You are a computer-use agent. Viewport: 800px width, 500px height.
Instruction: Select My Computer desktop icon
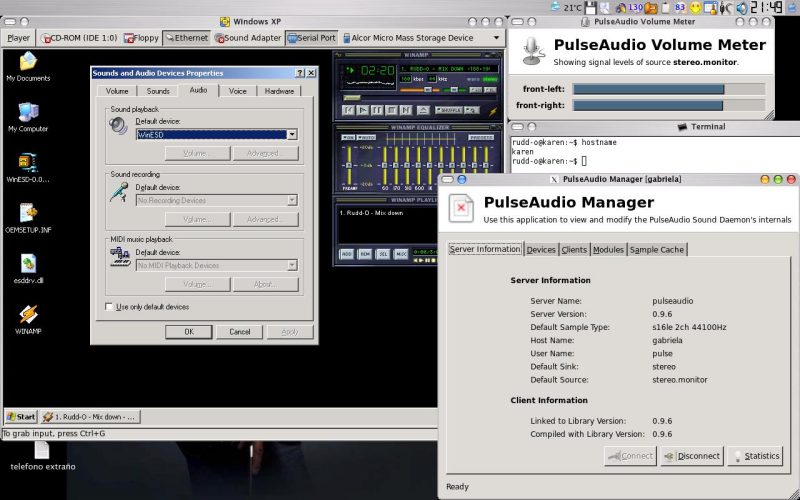click(28, 117)
